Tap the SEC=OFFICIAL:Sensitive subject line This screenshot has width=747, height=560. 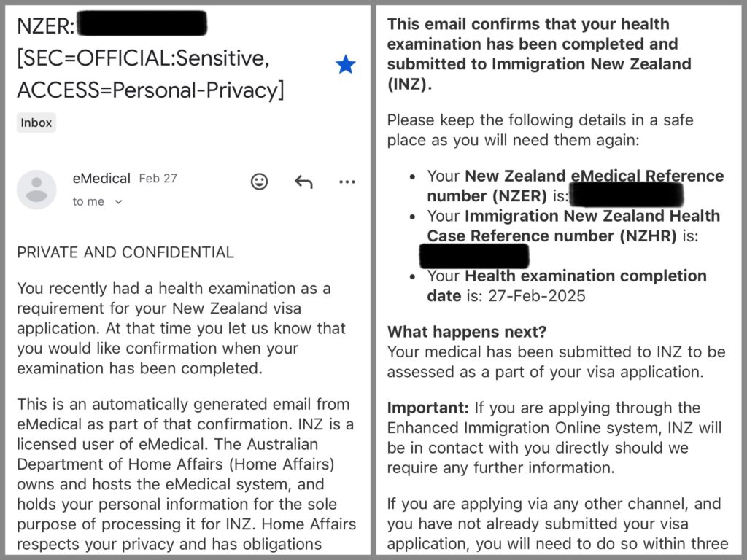click(142, 61)
